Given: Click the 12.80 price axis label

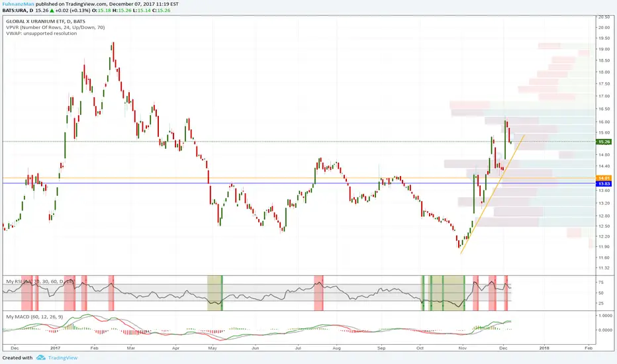Looking at the screenshot, I should pos(604,216).
